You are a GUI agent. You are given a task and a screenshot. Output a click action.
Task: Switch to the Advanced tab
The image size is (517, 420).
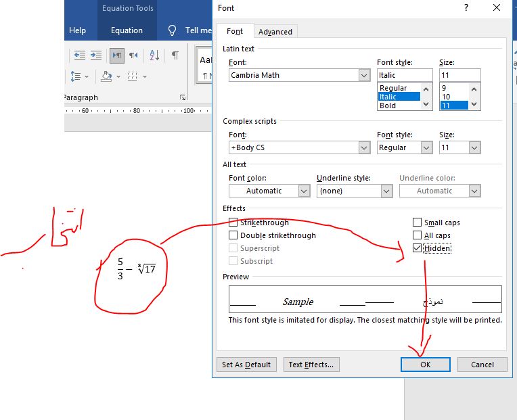[x=275, y=32]
